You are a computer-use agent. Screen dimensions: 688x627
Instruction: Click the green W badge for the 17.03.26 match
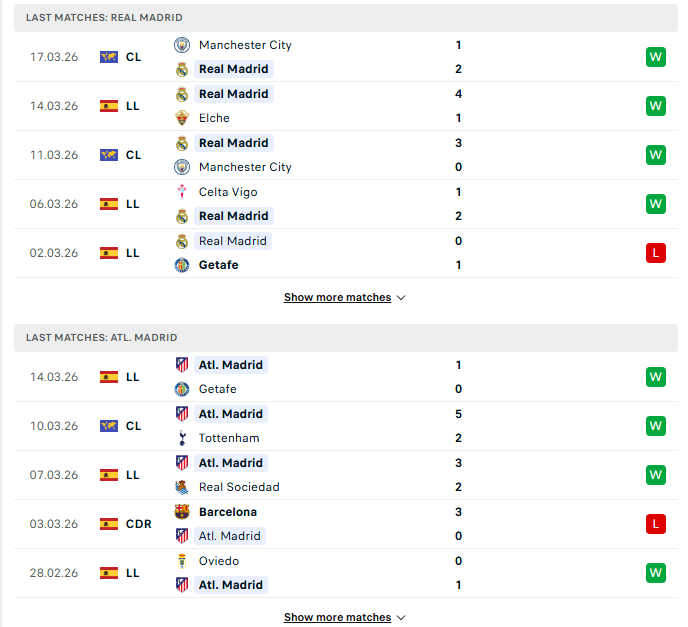click(656, 57)
